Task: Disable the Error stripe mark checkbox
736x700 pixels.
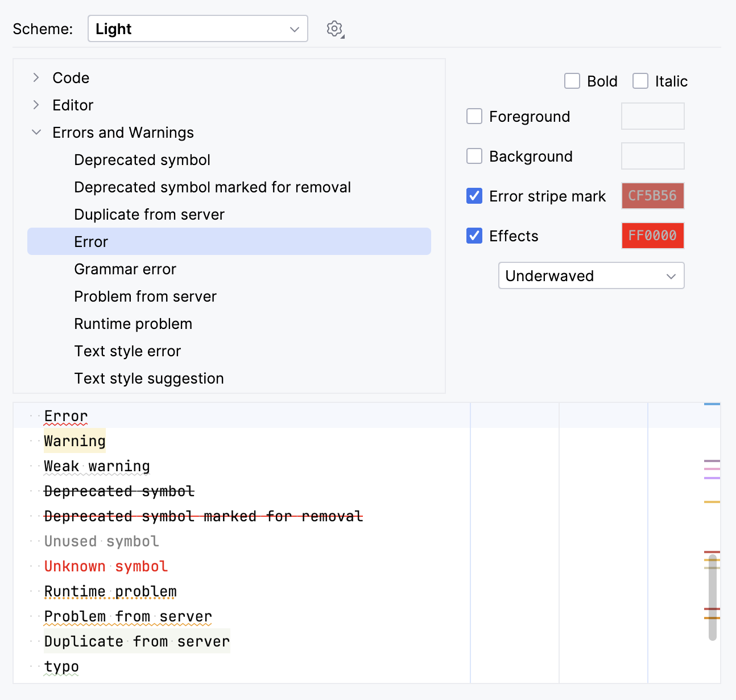Action: pyautogui.click(x=474, y=196)
